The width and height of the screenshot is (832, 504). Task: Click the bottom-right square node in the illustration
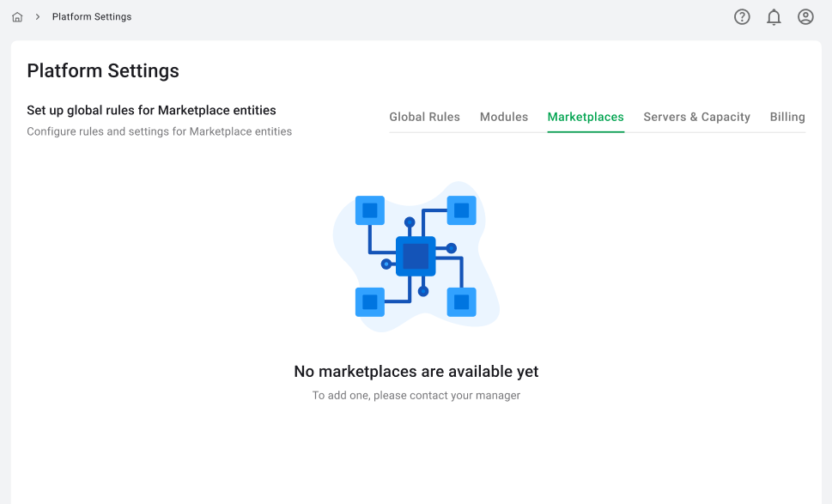(461, 301)
